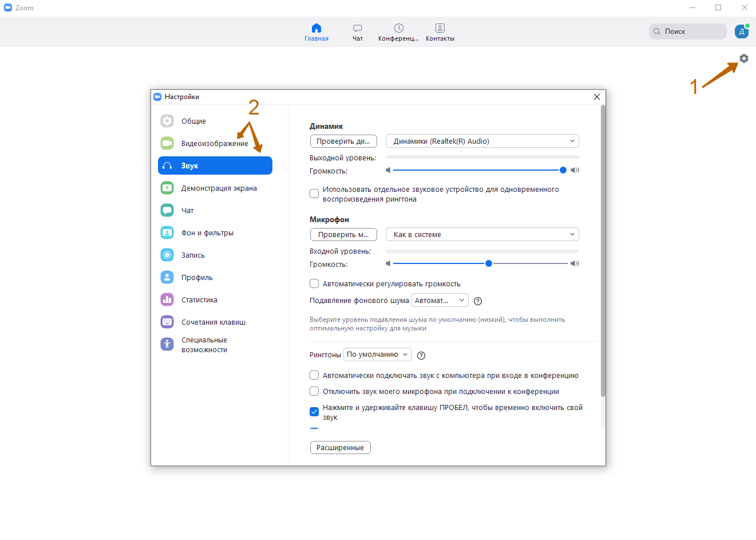The height and width of the screenshot is (540, 756).
Task: Click the speaker Громкость slider handle
Action: pyautogui.click(x=563, y=170)
